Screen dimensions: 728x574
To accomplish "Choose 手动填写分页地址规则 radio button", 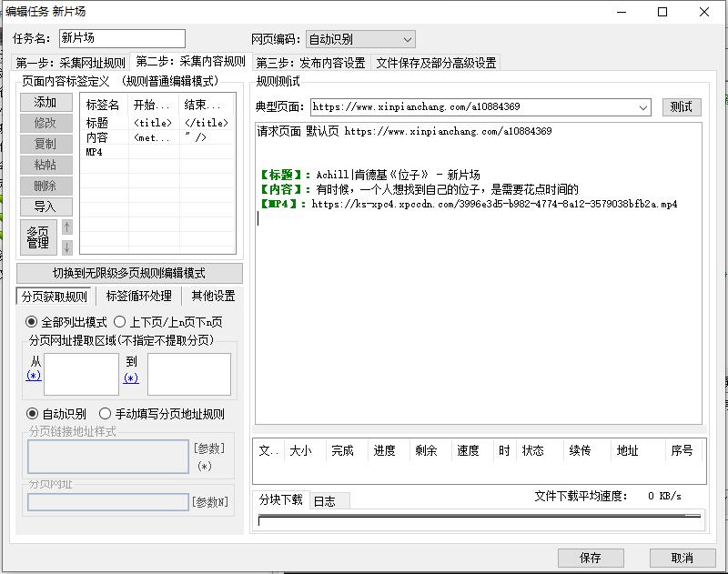I will (x=106, y=414).
